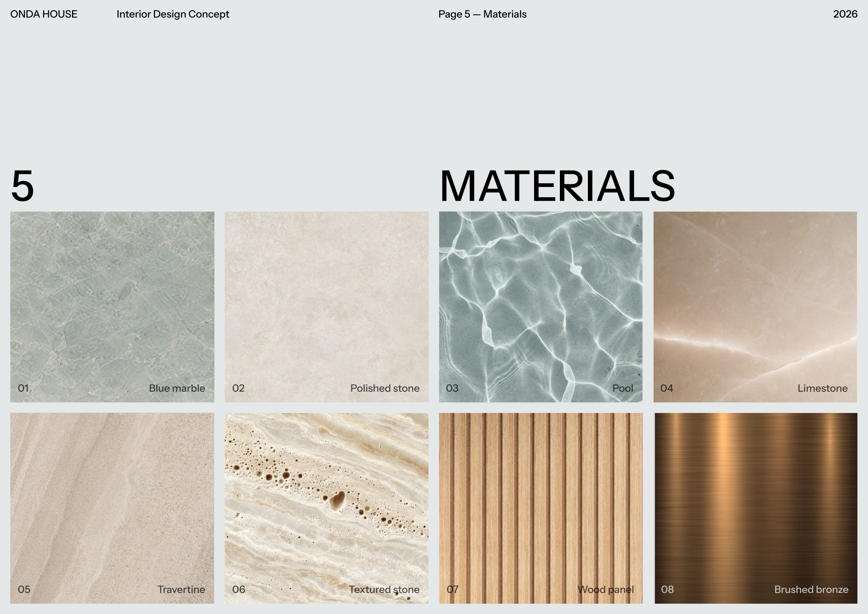868x614 pixels.
Task: Click the number 04 label
Action: (667, 388)
